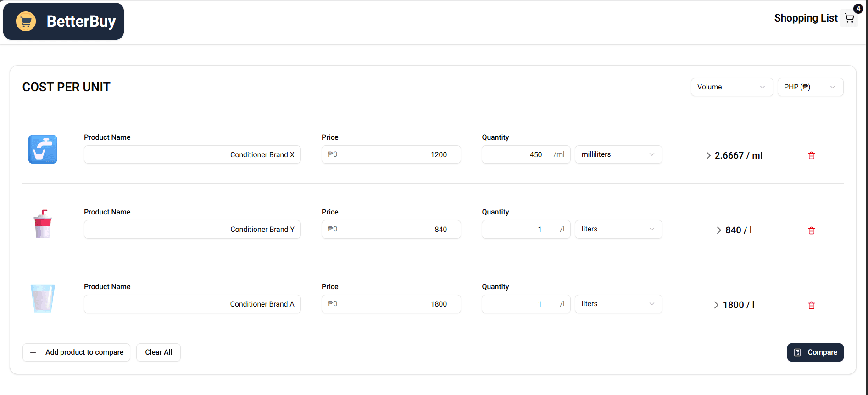Click the 1800 / l result text
Image resolution: width=868 pixels, height=395 pixels.
tap(739, 305)
